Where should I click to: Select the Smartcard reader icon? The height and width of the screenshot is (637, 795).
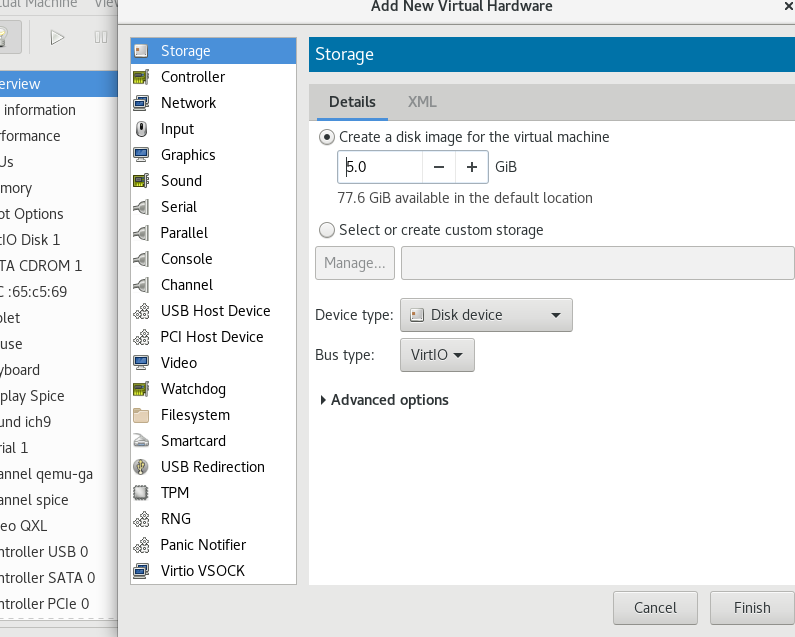141,441
